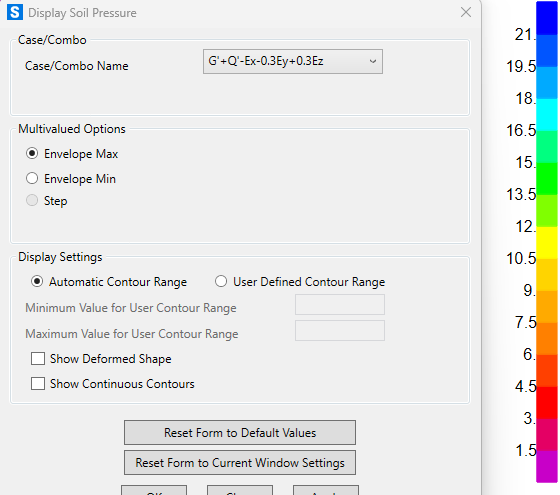Click the Display Soil Pressure title text

[82, 13]
